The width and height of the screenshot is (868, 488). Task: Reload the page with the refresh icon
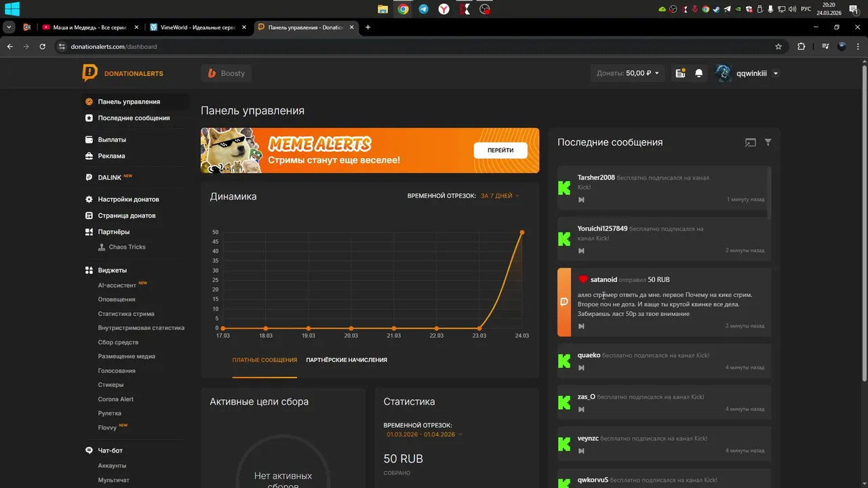click(42, 47)
